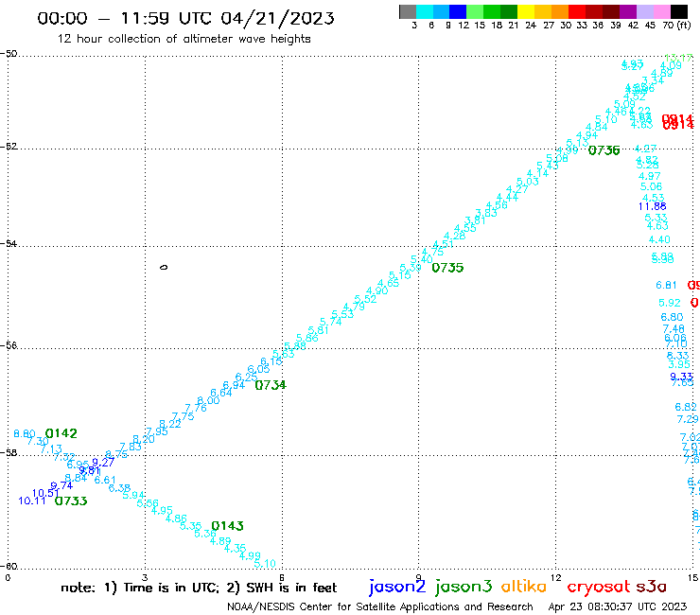The height and width of the screenshot is (615, 700).
Task: Click the 6.81 wave height value
Action: (666, 285)
